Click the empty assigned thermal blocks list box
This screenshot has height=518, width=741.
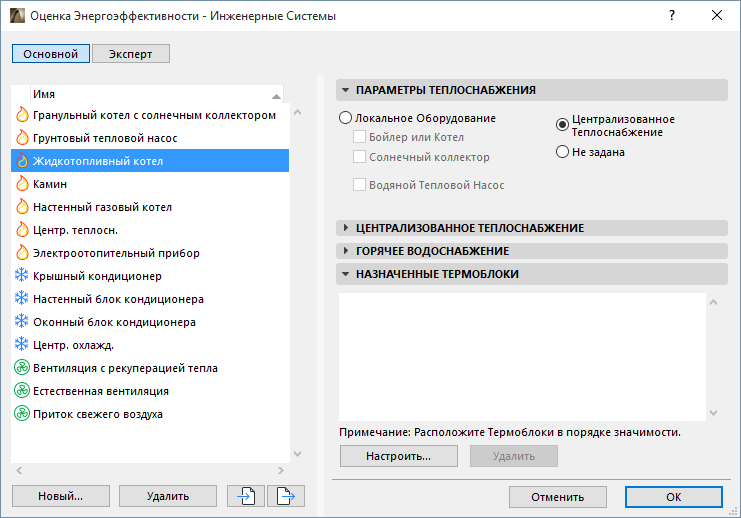[x=522, y=357]
